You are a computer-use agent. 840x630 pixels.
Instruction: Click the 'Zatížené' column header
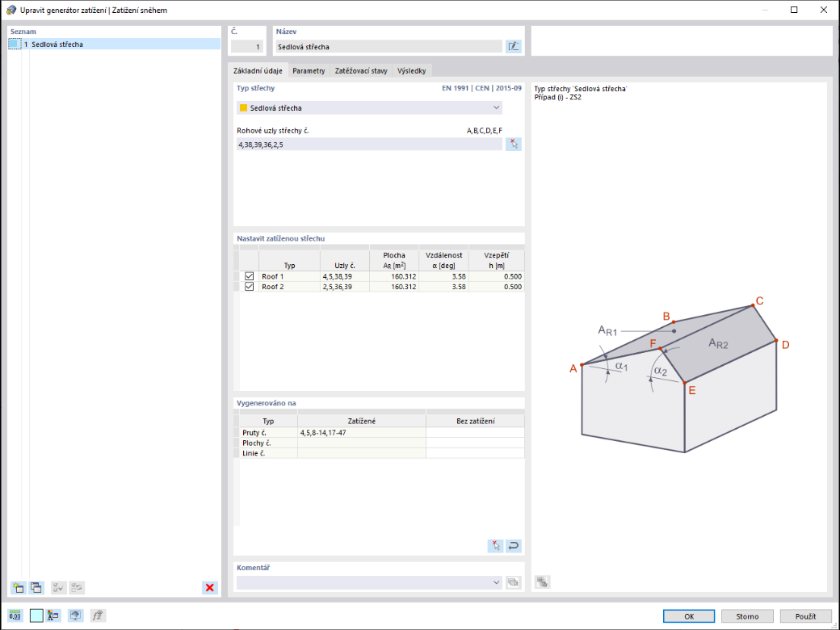[362, 421]
